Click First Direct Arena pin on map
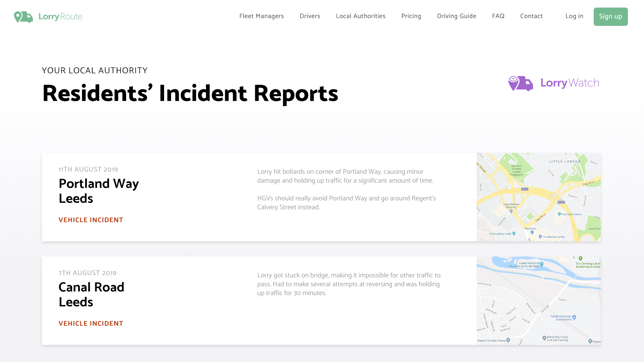The image size is (644, 362). point(559,214)
